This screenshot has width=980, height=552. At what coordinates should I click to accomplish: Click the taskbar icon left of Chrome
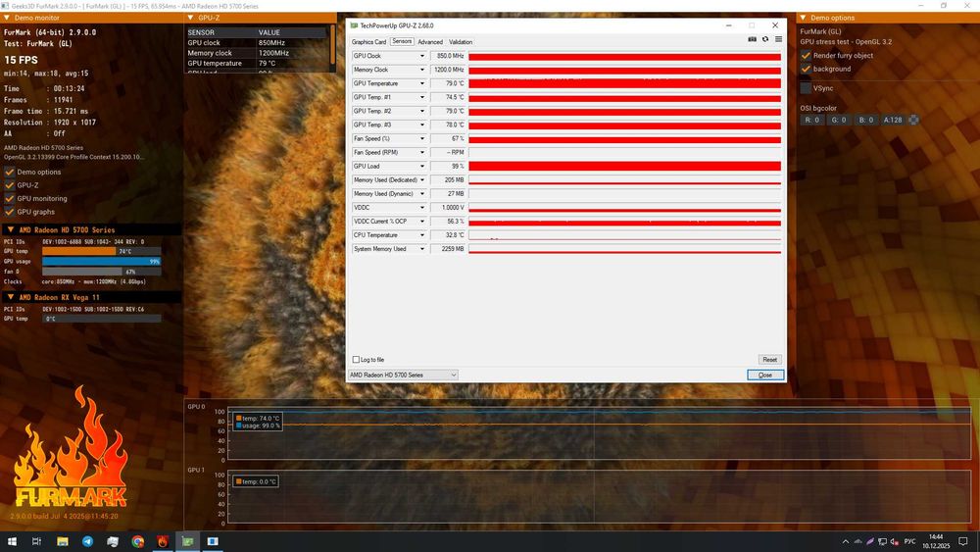pyautogui.click(x=113, y=541)
